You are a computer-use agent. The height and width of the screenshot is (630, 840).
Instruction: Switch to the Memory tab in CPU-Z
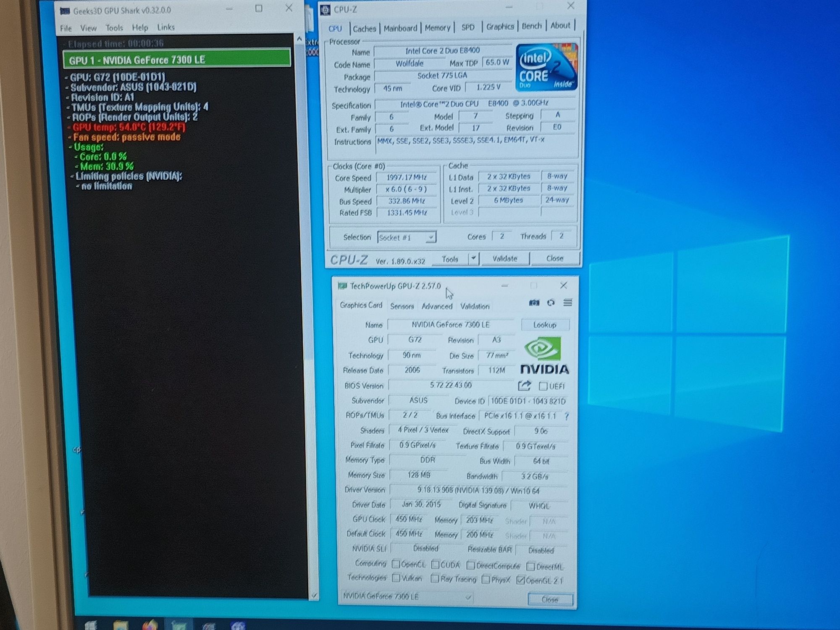pyautogui.click(x=437, y=28)
